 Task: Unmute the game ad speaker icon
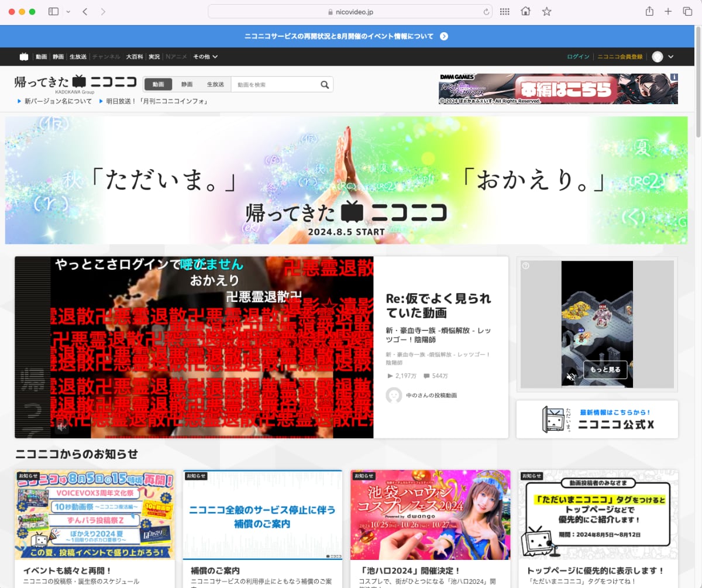click(x=572, y=377)
